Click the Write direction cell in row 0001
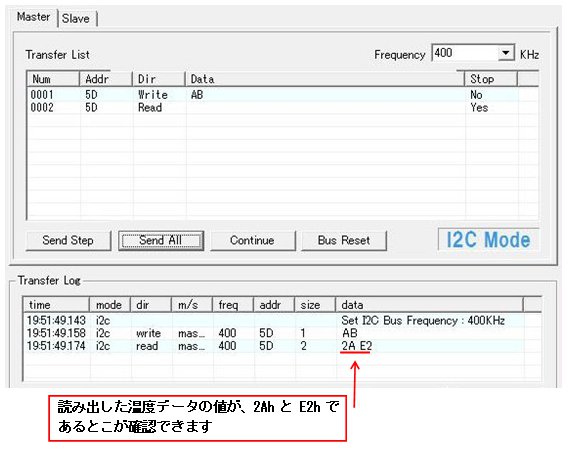This screenshot has width=568, height=452. [x=153, y=95]
